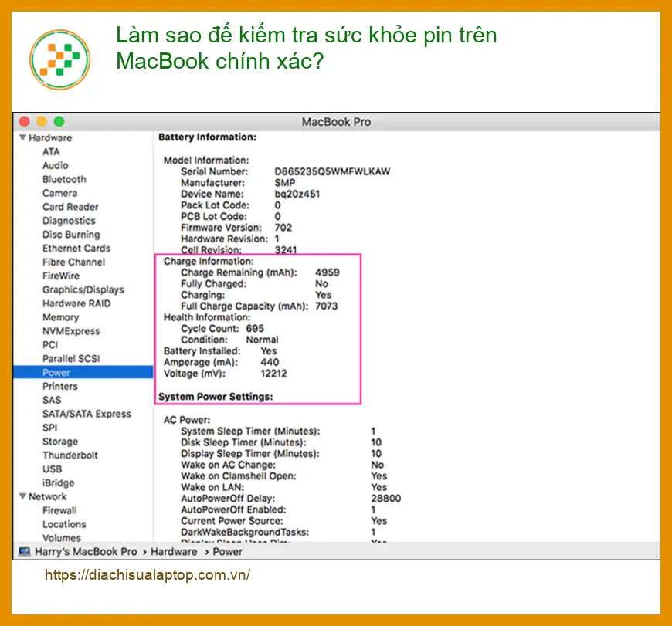Select Diagnostics in the sidebar

pyautogui.click(x=69, y=221)
